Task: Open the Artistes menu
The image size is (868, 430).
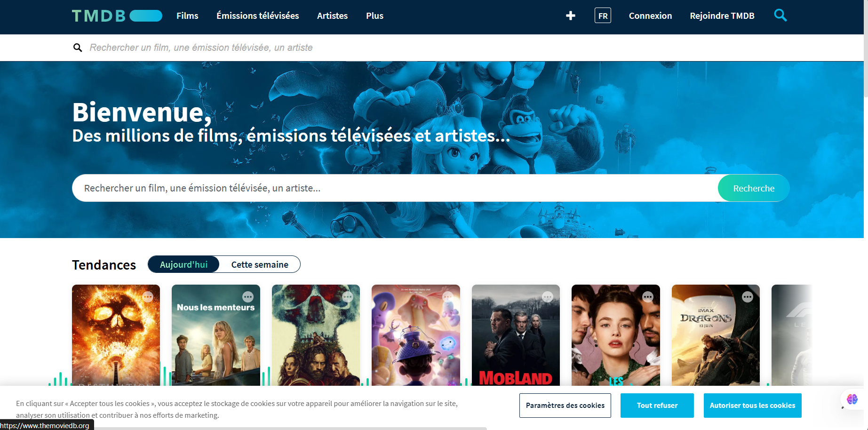Action: [332, 16]
